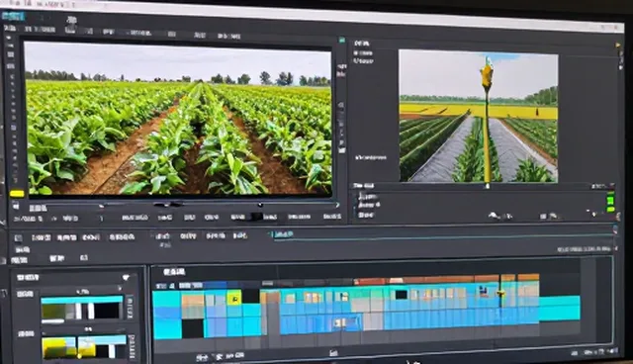Click the green icon at the top-right corner of the left preview
633x364 pixels.
pos(342,40)
